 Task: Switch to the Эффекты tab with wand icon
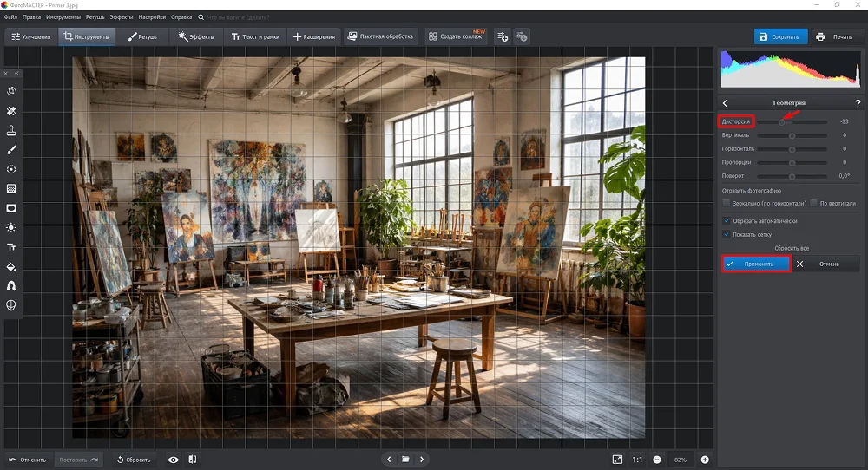196,36
